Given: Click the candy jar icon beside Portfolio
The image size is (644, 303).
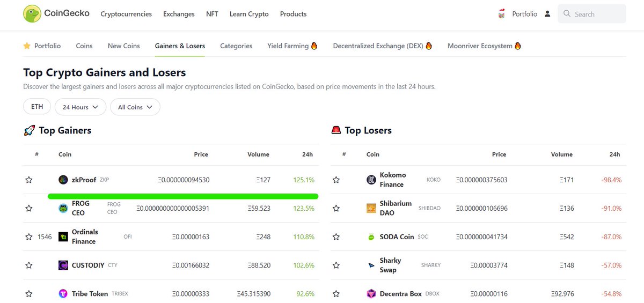Looking at the screenshot, I should pyautogui.click(x=502, y=14).
